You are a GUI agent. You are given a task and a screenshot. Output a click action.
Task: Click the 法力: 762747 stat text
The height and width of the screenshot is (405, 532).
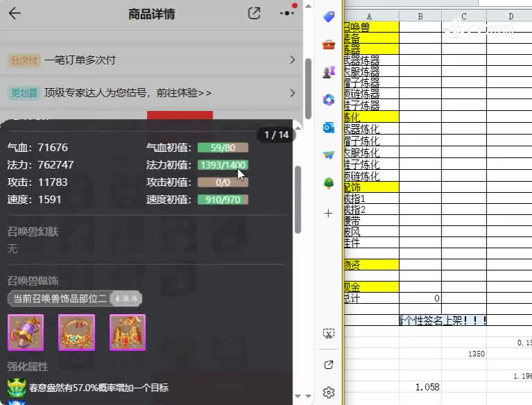click(40, 165)
